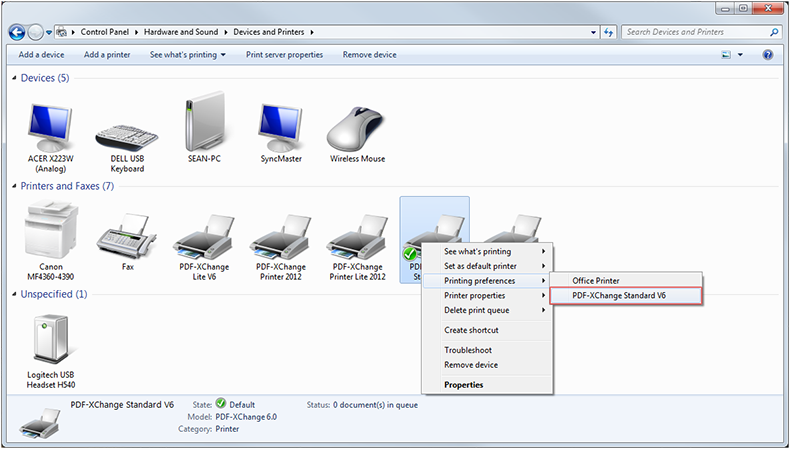
Task: Click Remove device toolbar button
Action: tap(369, 54)
